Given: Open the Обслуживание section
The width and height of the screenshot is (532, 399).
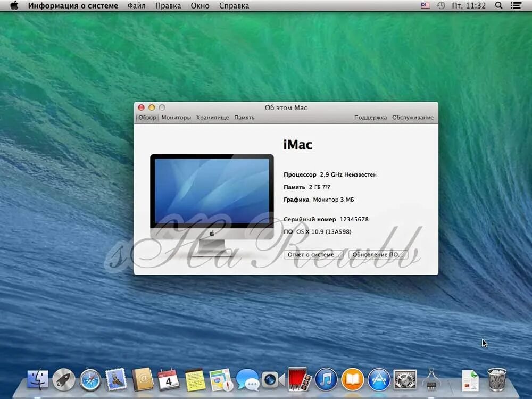Looking at the screenshot, I should coord(413,118).
